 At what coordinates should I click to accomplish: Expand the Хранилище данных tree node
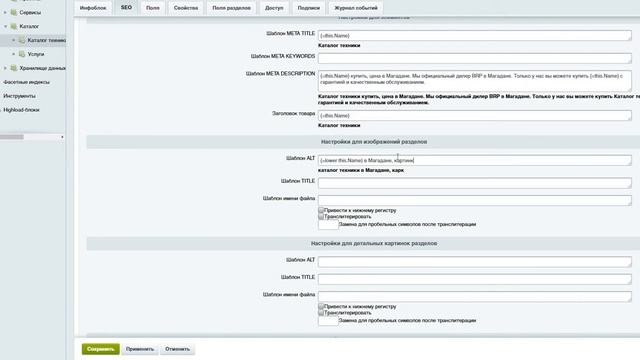5,68
